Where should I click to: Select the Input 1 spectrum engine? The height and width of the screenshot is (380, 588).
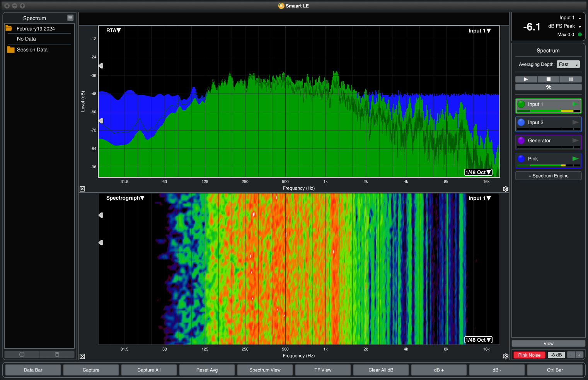click(x=548, y=106)
